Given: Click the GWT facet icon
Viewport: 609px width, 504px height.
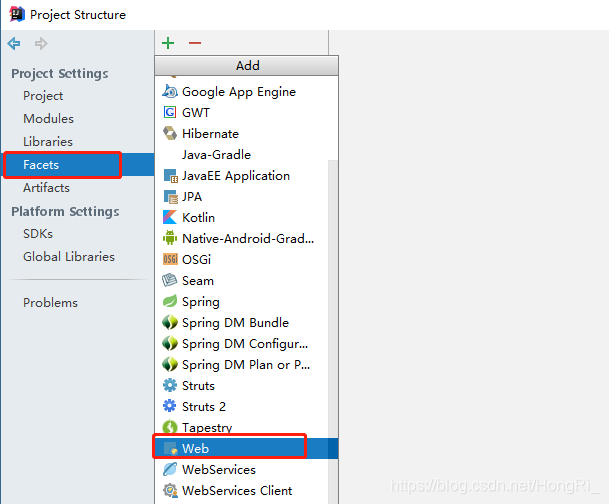Looking at the screenshot, I should 170,113.
